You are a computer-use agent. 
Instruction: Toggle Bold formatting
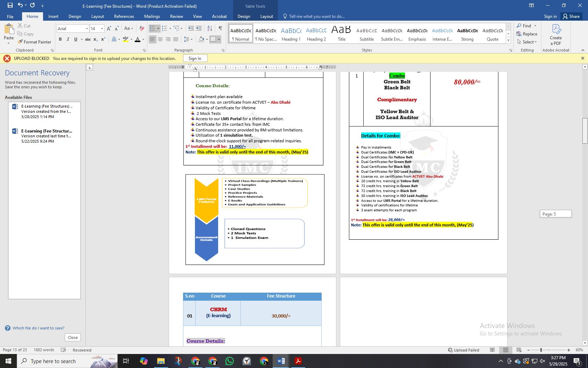point(60,39)
